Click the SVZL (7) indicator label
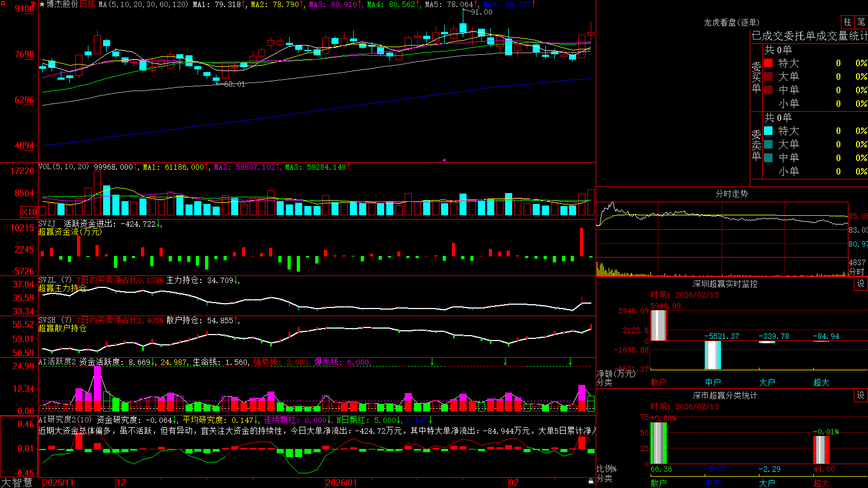The height and width of the screenshot is (488, 868). (x=55, y=280)
